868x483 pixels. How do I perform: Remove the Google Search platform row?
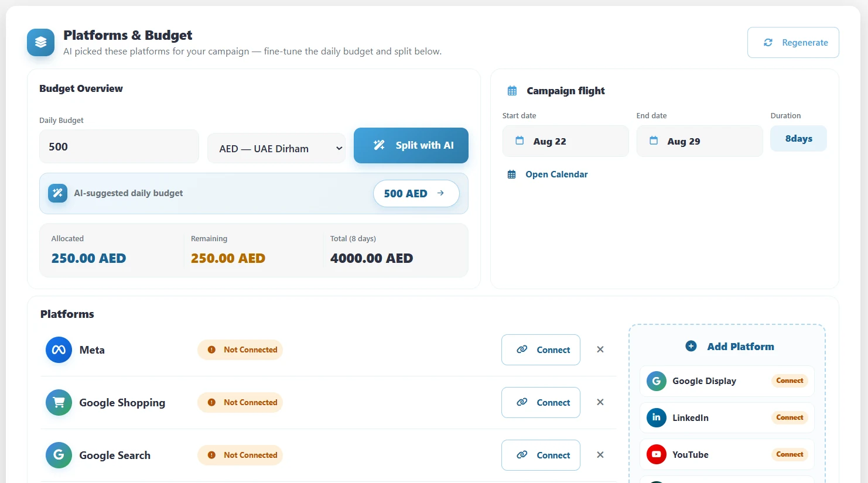coord(600,455)
